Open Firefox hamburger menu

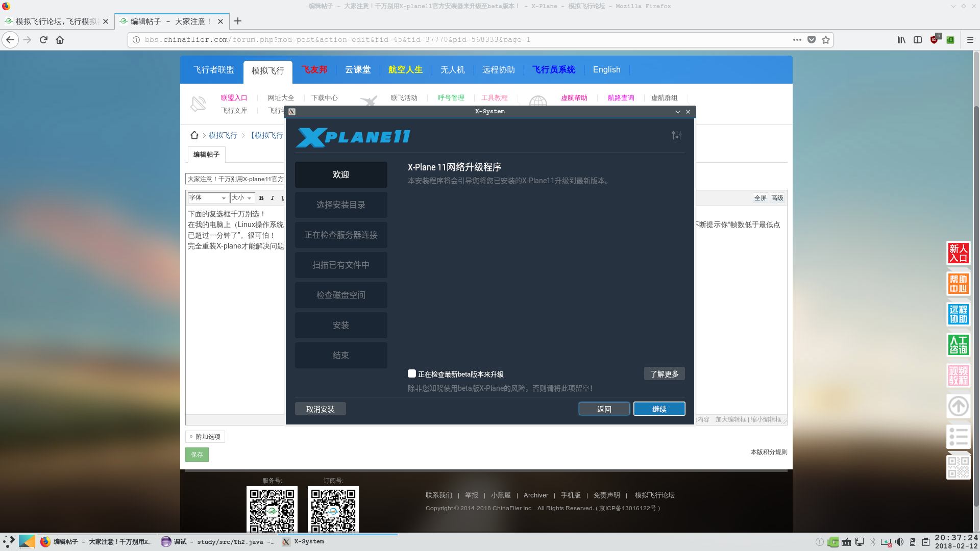[x=970, y=40]
